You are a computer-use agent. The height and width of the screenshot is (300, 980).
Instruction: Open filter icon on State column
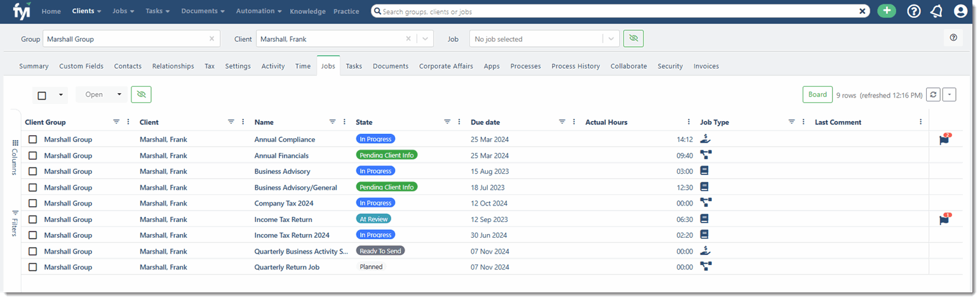[447, 122]
